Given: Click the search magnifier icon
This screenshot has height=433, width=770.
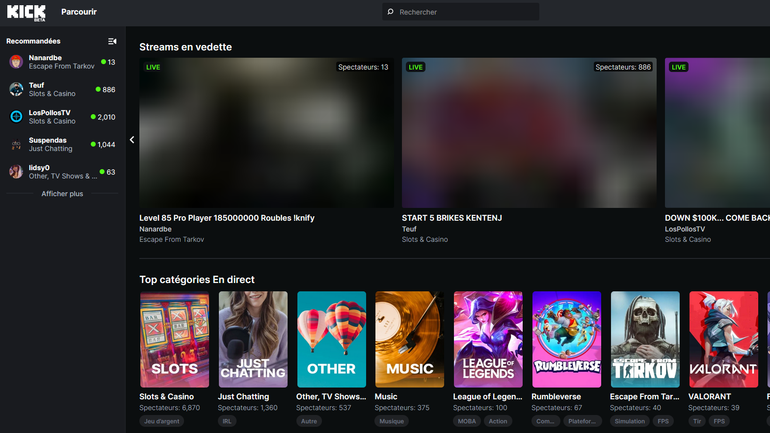Looking at the screenshot, I should [x=390, y=12].
